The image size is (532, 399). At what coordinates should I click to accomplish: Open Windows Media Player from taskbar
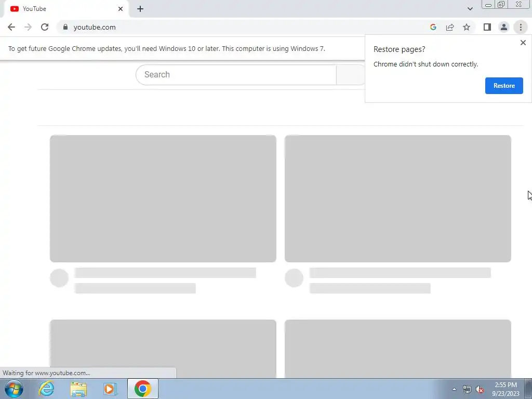(110, 389)
